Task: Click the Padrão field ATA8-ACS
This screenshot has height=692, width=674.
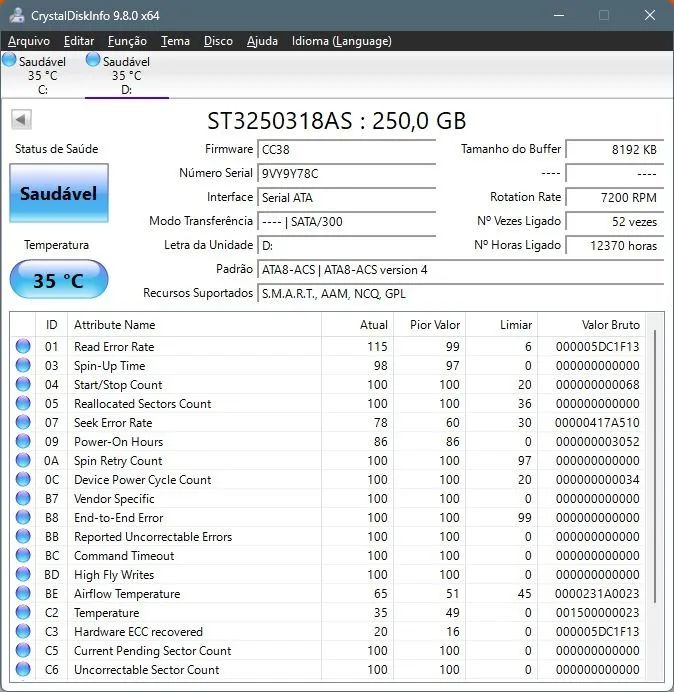Action: pos(461,270)
